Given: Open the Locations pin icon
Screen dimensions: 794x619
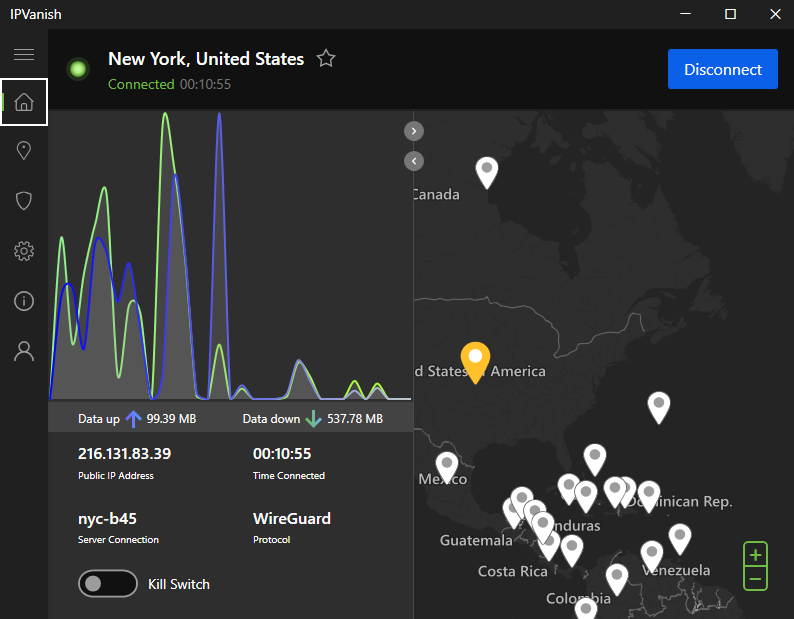Looking at the screenshot, I should 24,150.
